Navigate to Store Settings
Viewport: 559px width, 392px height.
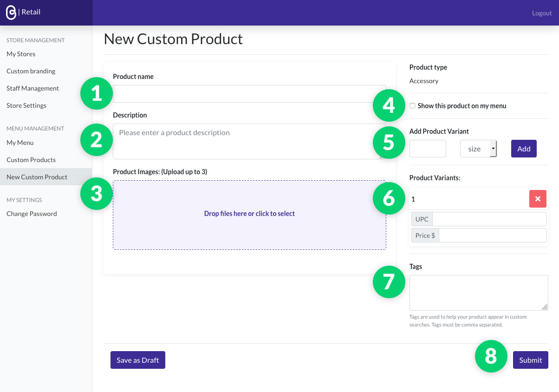tap(26, 105)
